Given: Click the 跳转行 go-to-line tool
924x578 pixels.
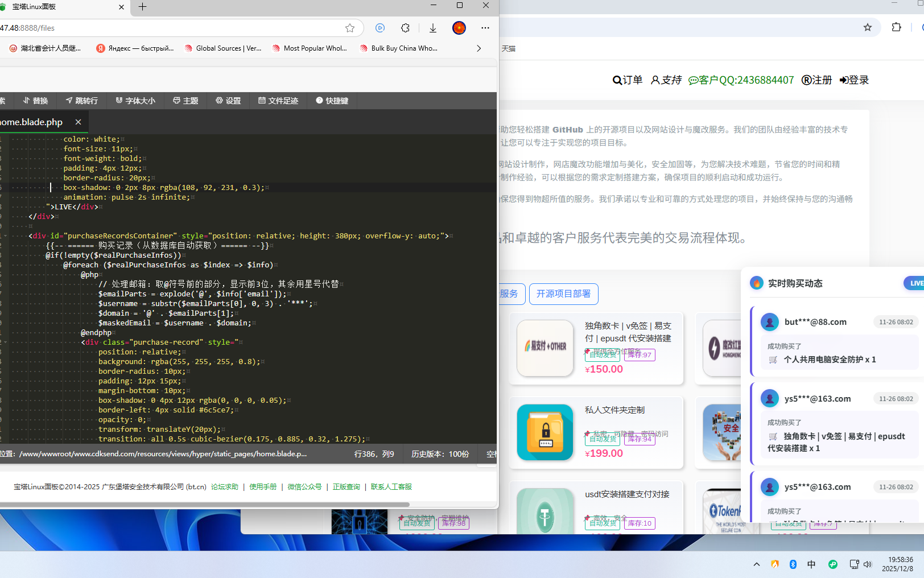Looking at the screenshot, I should (x=81, y=101).
